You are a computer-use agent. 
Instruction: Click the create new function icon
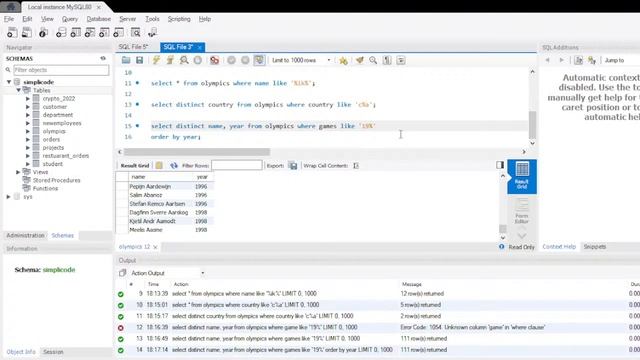(x=119, y=33)
